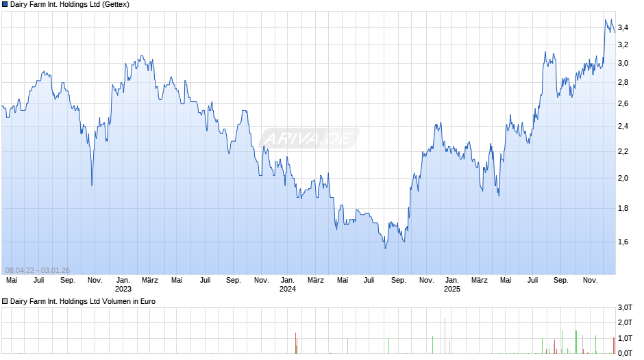Click the 1,0T volume axis label
The image size is (644, 360).
pyautogui.click(x=625, y=338)
